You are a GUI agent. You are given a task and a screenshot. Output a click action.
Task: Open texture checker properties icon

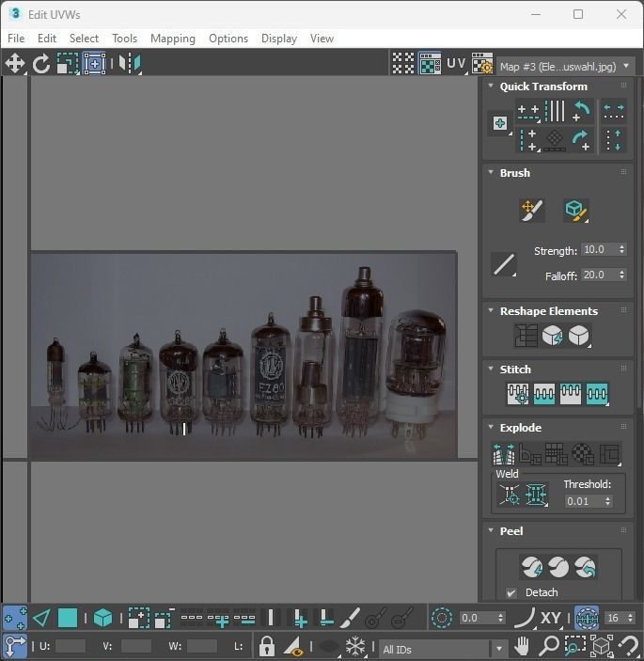[x=482, y=64]
